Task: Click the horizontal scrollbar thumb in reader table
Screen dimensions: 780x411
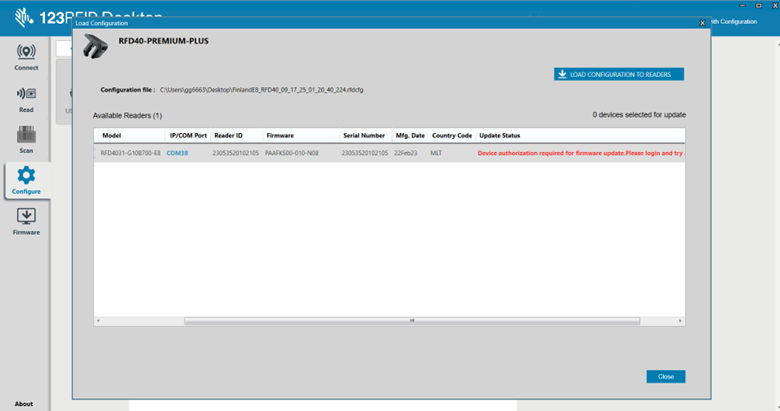Action: [x=412, y=321]
